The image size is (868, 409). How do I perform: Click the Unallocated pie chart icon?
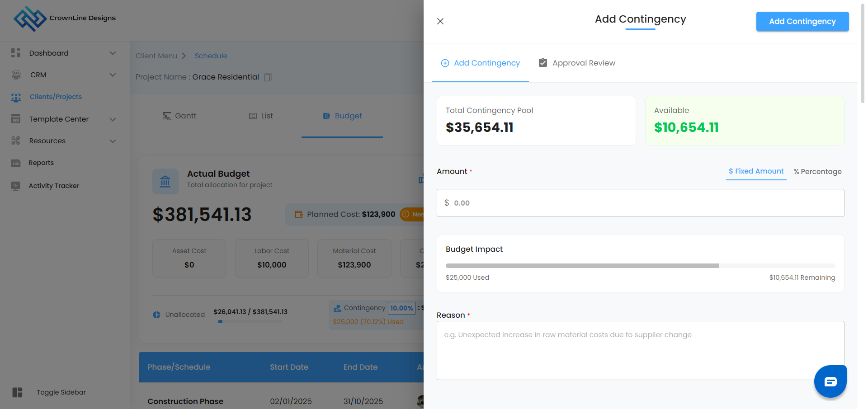(x=157, y=315)
